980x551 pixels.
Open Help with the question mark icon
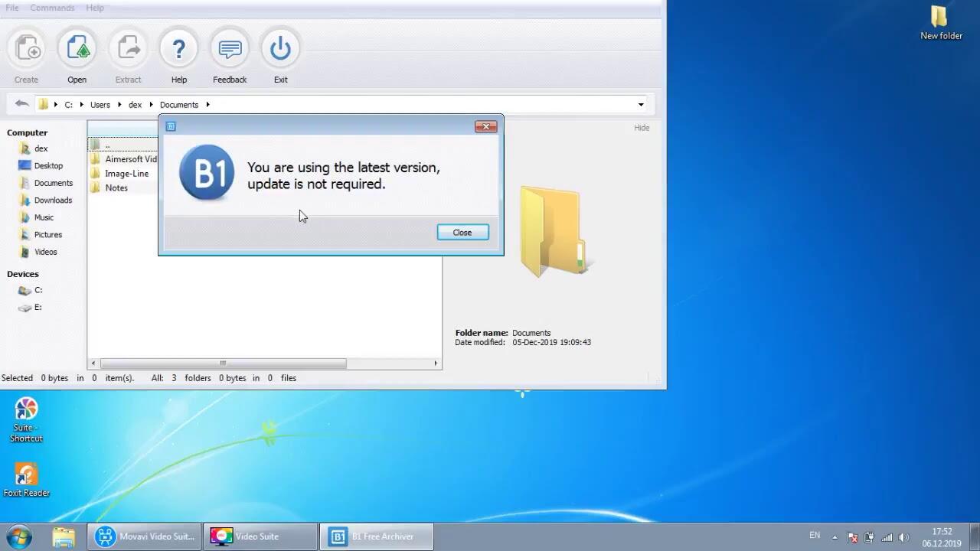(178, 49)
